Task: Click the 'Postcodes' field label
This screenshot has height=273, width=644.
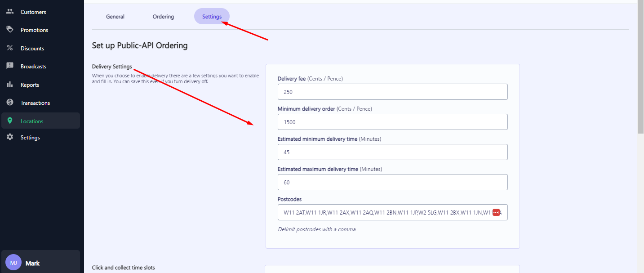Action: [x=289, y=199]
